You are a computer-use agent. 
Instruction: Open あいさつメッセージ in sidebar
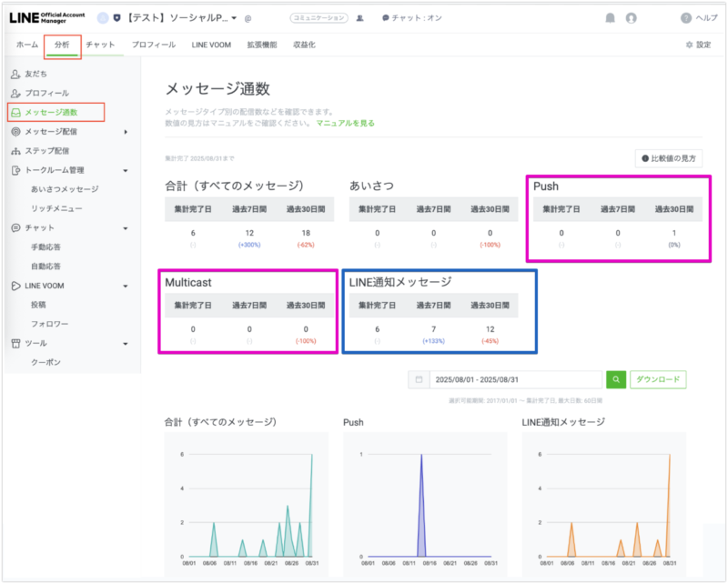(65, 189)
